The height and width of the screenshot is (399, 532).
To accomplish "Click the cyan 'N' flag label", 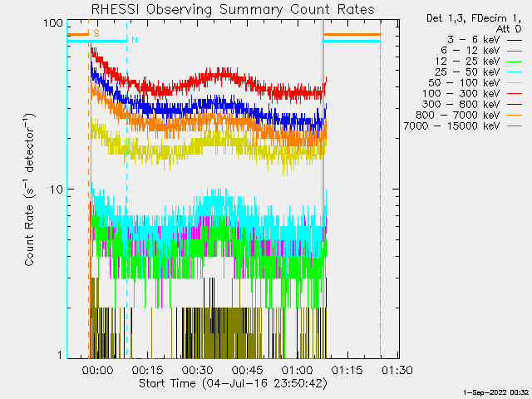I will [135, 40].
